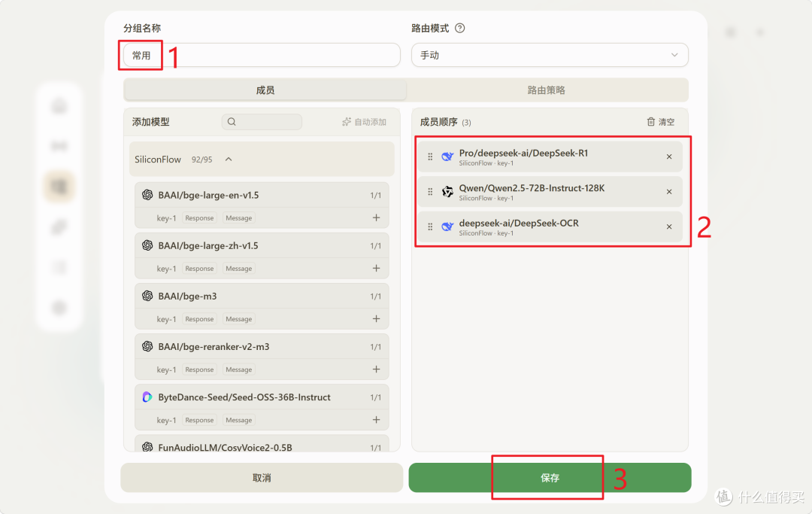Click the BAAI/bge-reranker-v2-m3 model logo

click(147, 346)
